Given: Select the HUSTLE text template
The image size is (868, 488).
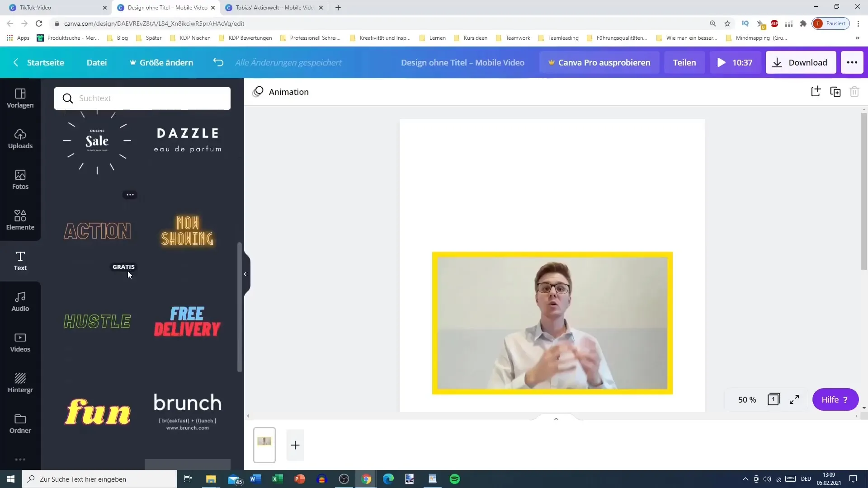Looking at the screenshot, I should tap(97, 321).
